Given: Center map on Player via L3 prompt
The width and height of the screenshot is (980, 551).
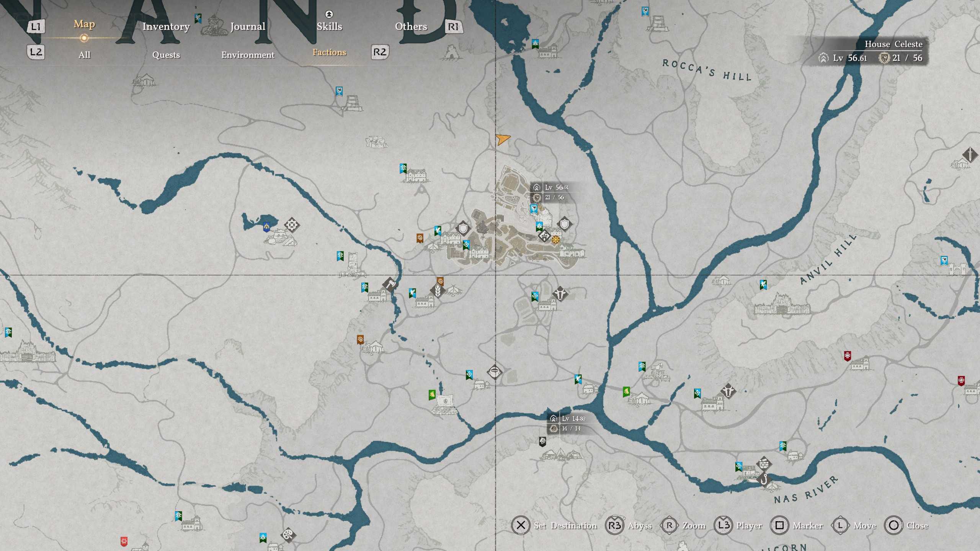Looking at the screenshot, I should pyautogui.click(x=738, y=525).
